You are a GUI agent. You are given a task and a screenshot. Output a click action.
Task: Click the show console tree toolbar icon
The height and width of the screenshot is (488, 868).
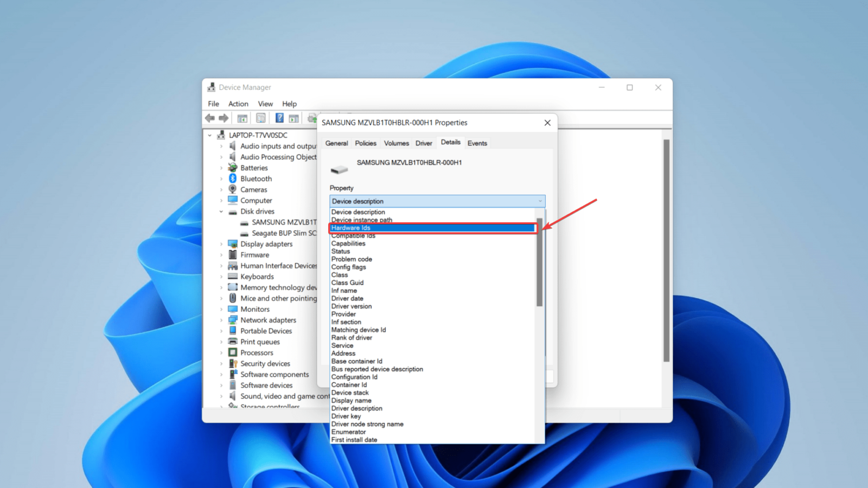[x=242, y=118]
